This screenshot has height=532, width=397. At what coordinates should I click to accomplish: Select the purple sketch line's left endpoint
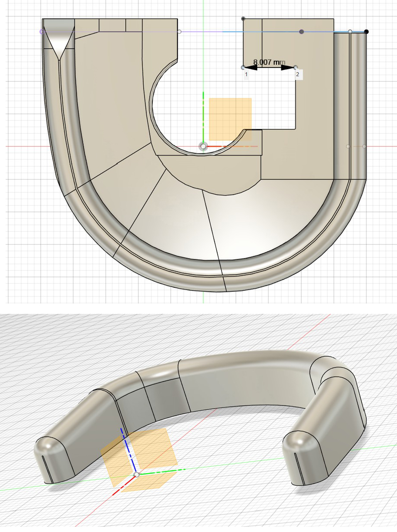(42, 31)
